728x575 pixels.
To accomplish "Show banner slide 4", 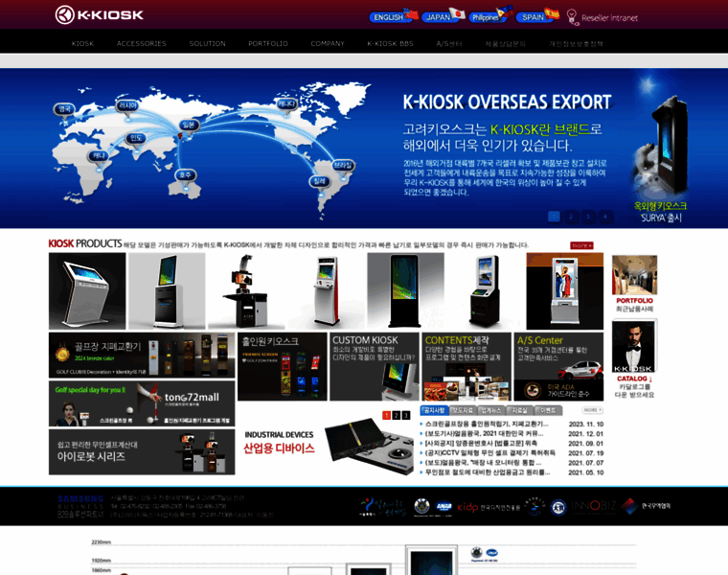I will 605,217.
